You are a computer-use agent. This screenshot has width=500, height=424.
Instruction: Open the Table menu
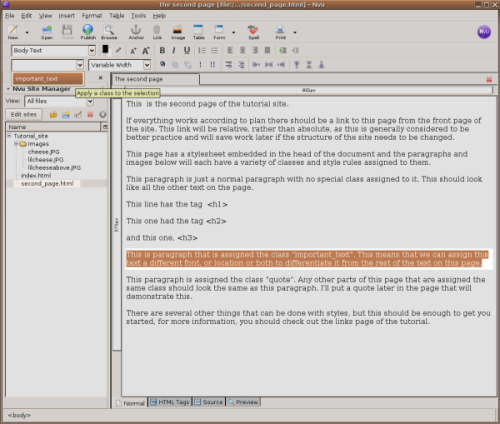[117, 16]
